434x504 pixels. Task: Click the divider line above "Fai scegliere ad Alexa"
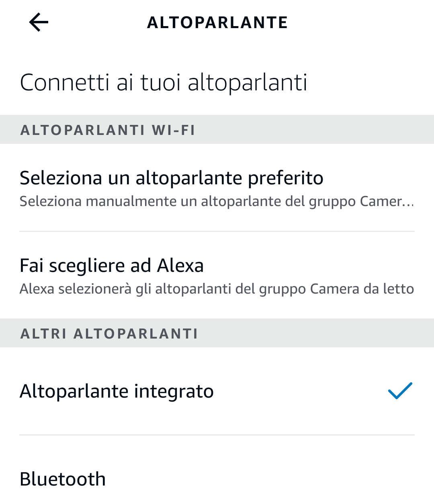[x=217, y=231]
